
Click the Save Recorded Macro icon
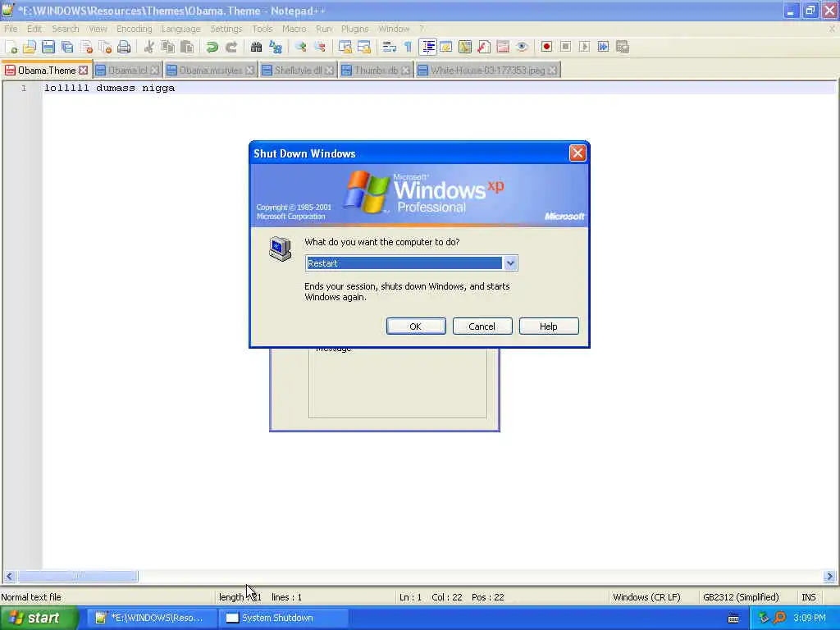[x=623, y=47]
